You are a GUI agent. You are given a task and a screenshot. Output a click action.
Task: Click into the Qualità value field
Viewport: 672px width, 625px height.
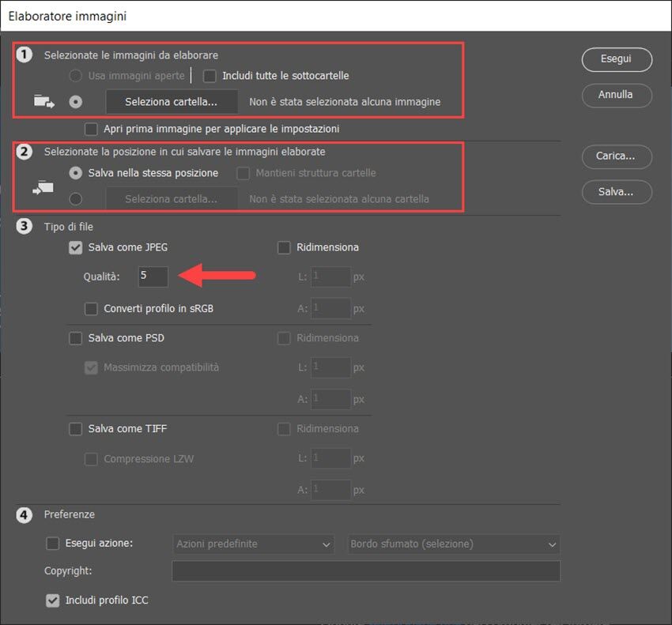pyautogui.click(x=153, y=277)
